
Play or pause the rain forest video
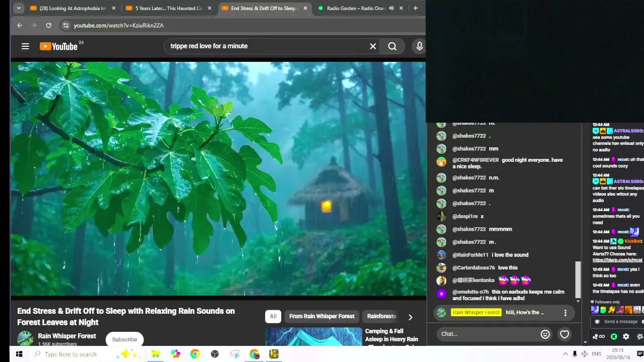218,178
